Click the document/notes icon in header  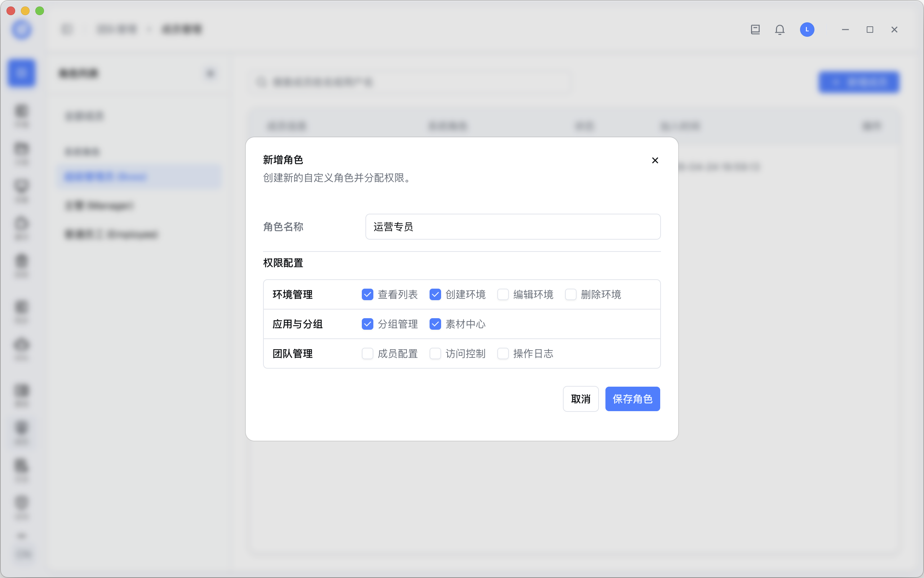click(x=755, y=30)
